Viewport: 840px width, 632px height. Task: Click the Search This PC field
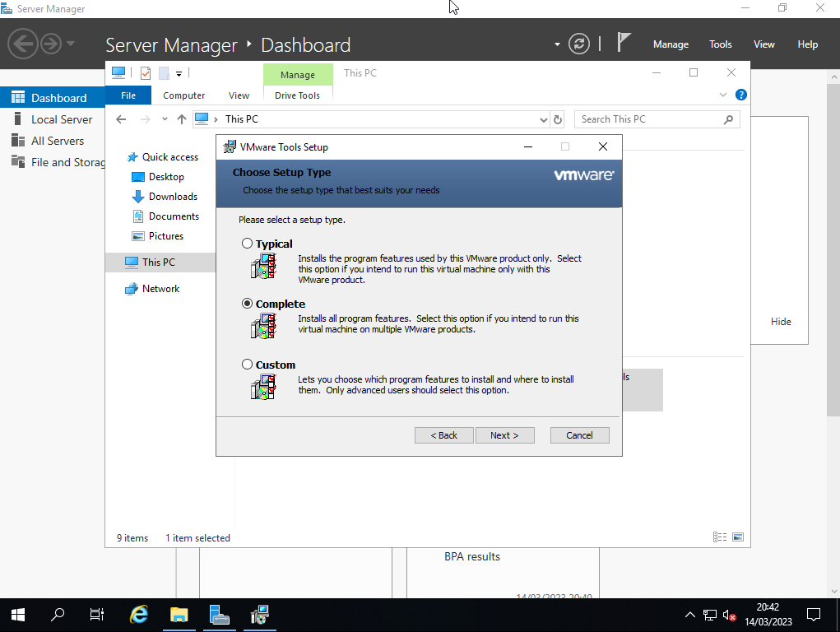[x=650, y=119]
